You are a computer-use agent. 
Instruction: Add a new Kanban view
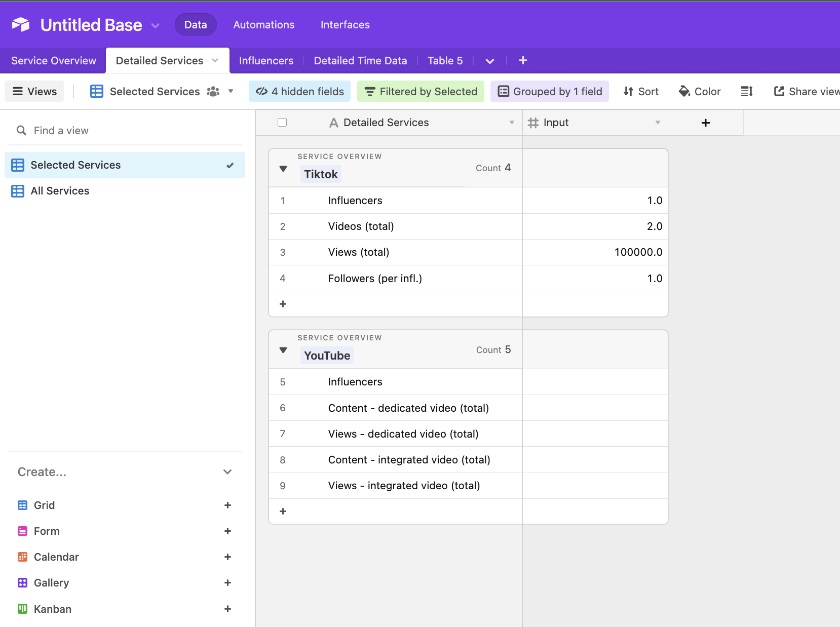[227, 609]
